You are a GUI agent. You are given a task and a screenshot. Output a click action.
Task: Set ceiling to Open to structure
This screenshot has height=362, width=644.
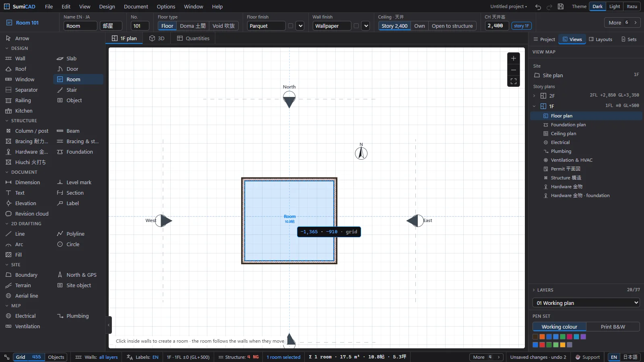(452, 26)
